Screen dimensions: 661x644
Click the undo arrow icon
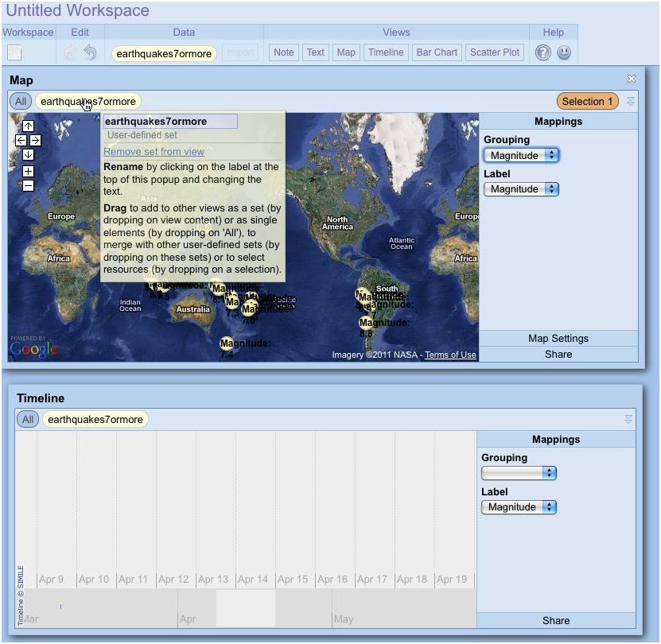click(x=90, y=52)
